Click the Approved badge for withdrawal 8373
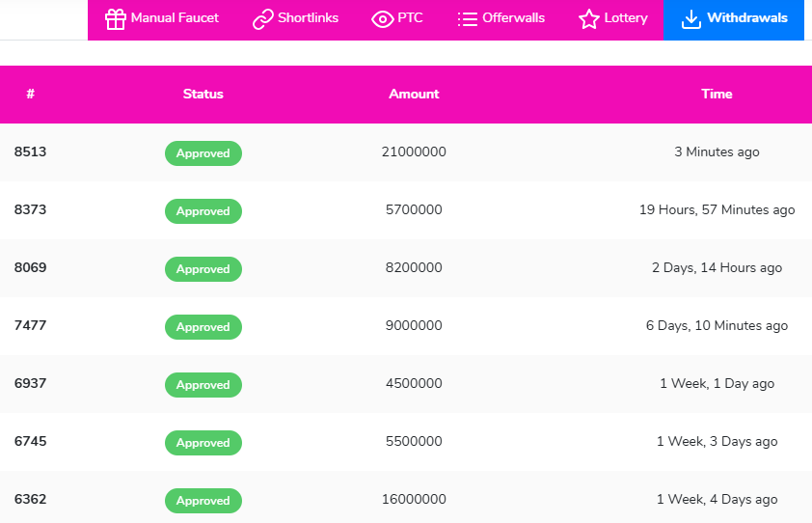This screenshot has height=523, width=812. (203, 211)
